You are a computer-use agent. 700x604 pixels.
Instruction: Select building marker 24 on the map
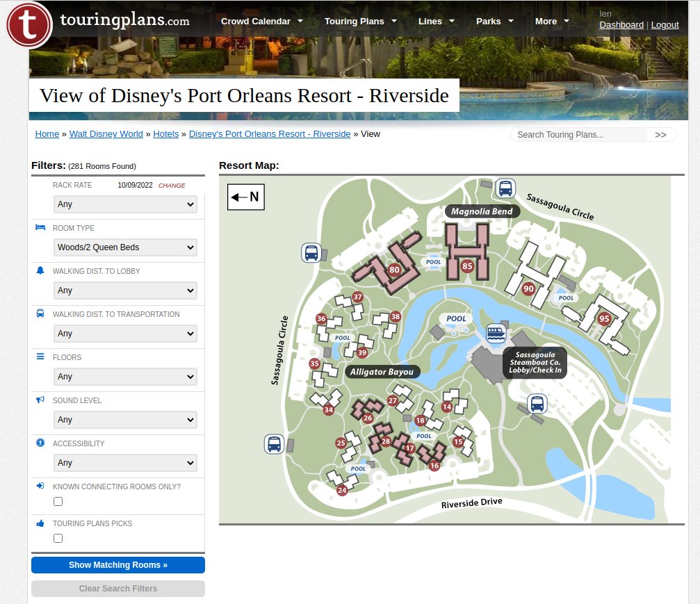coord(342,490)
